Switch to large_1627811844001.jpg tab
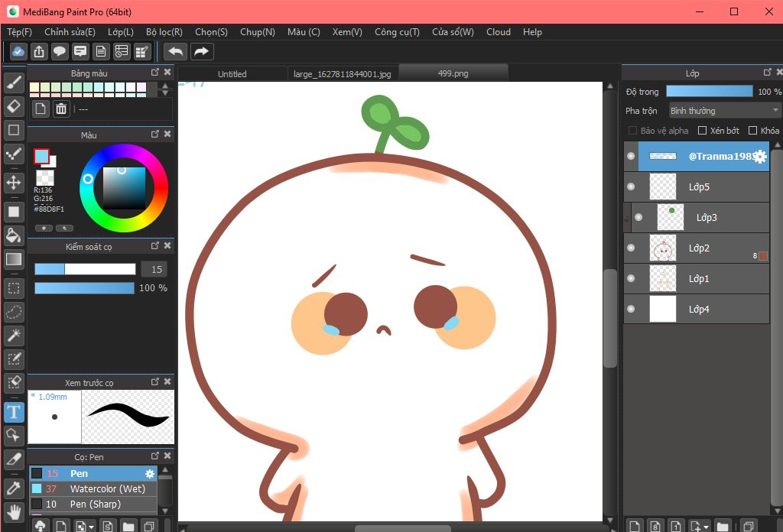Image resolution: width=783 pixels, height=532 pixels. pos(342,74)
